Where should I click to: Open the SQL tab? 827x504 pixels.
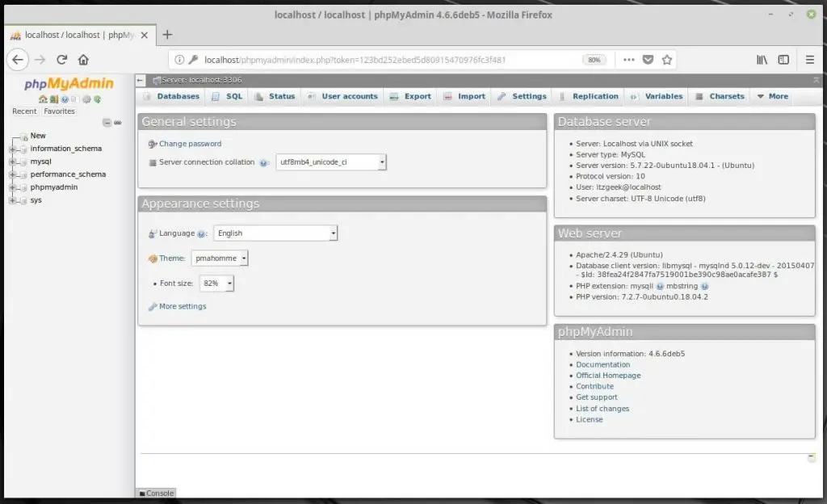(227, 96)
